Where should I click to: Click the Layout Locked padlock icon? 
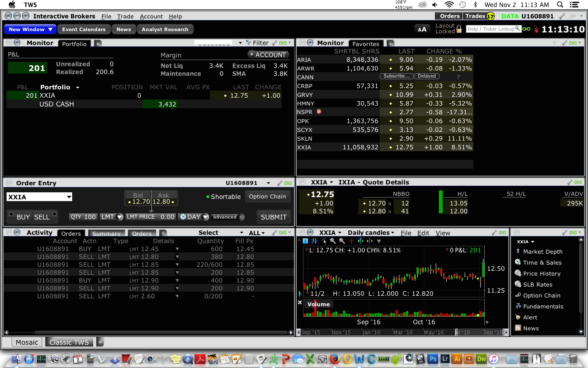[459, 29]
